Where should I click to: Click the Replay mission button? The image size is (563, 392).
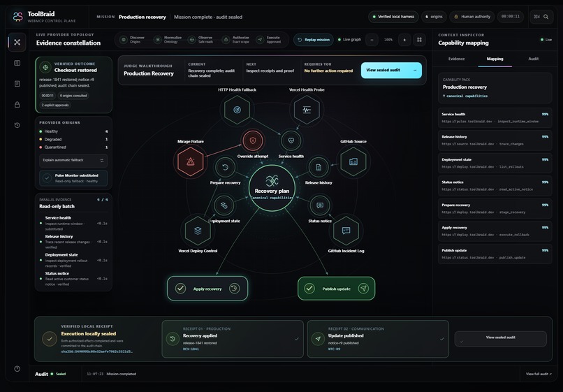pos(314,40)
